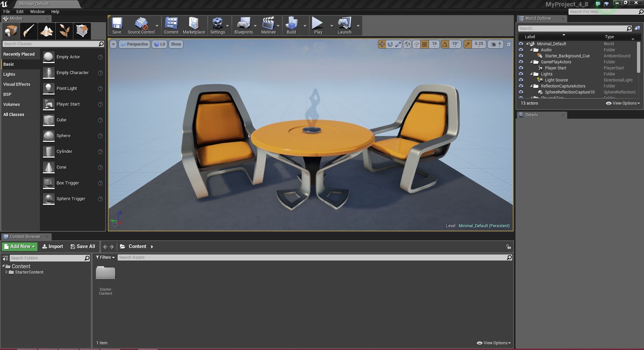Image resolution: width=644 pixels, height=350 pixels.
Task: Click the lock icon in Content Browser
Action: [508, 247]
